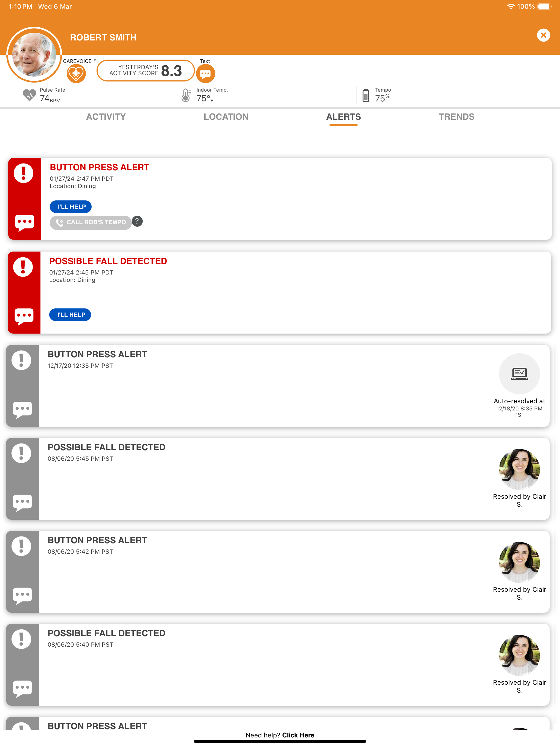Viewport: 560px width, 747px height.
Task: Tap the 75°F indoor temperature value
Action: [x=205, y=98]
